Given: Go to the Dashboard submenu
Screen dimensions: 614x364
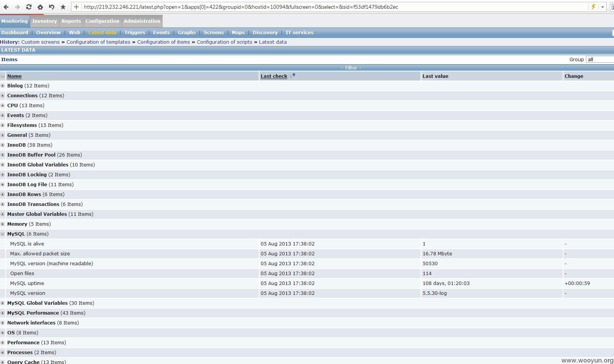Looking at the screenshot, I should 15,32.
